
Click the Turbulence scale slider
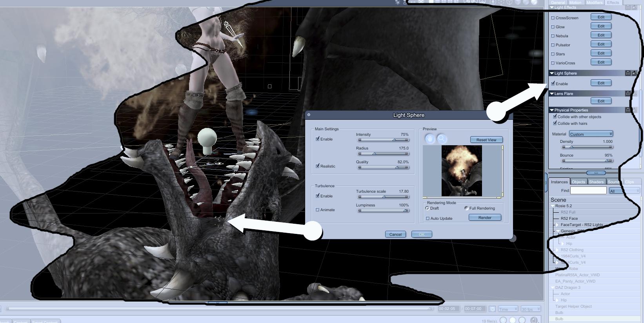(384, 197)
